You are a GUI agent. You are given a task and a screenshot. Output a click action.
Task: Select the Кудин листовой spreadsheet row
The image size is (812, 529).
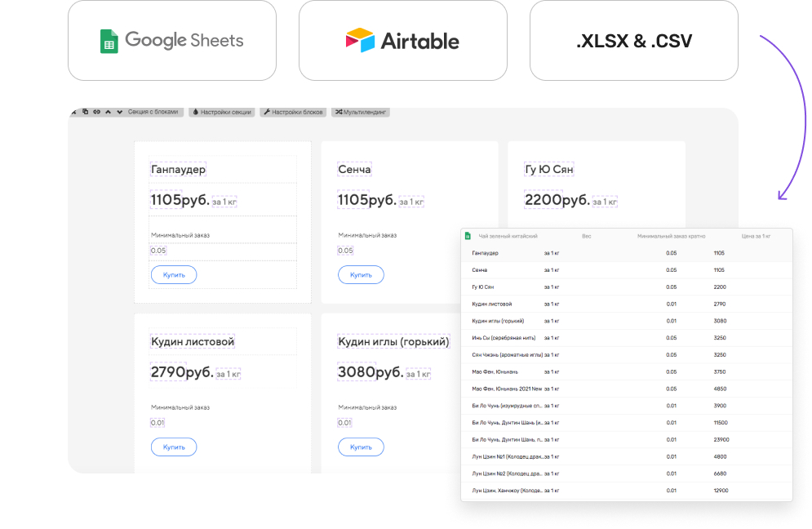(627, 305)
